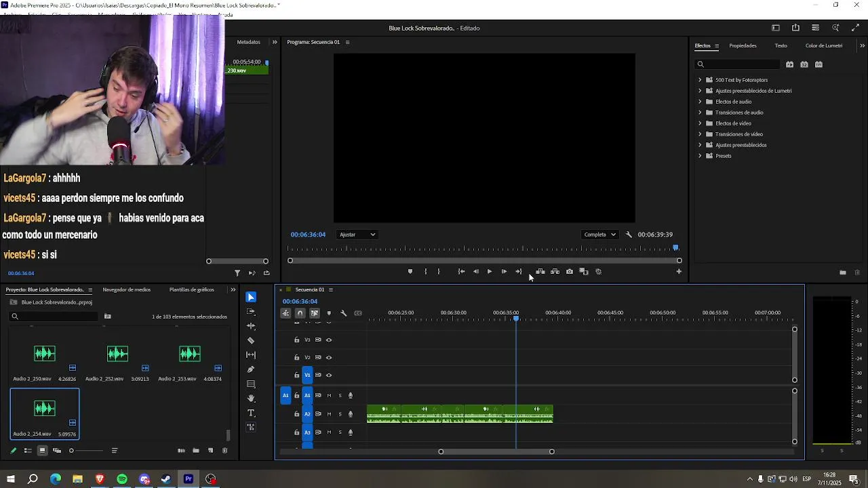Select the Slip tool
The image size is (868, 488).
tap(251, 354)
